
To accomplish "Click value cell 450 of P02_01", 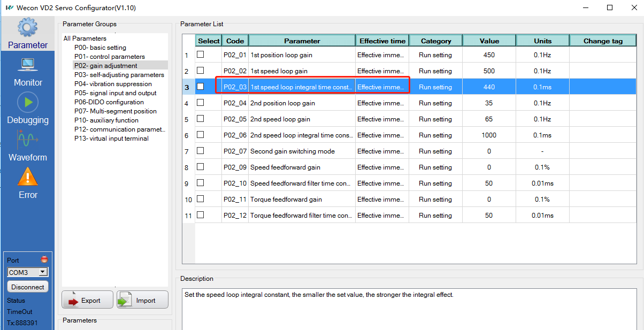I will point(489,55).
